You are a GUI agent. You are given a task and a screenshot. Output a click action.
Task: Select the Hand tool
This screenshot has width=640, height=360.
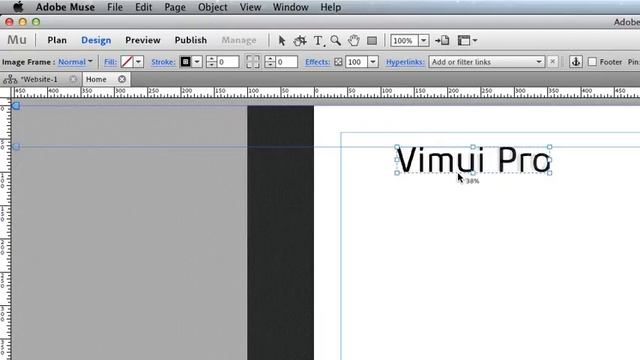point(353,40)
